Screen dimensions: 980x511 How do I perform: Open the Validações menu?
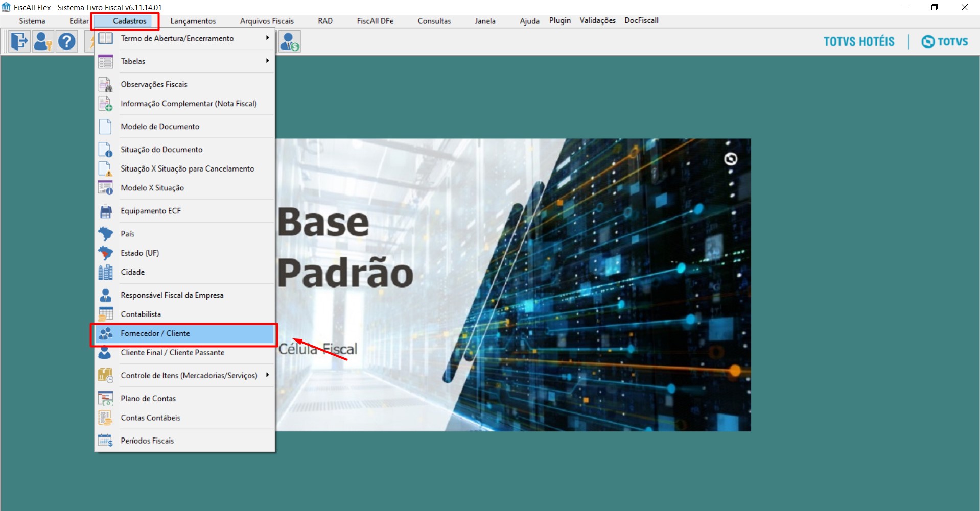597,20
